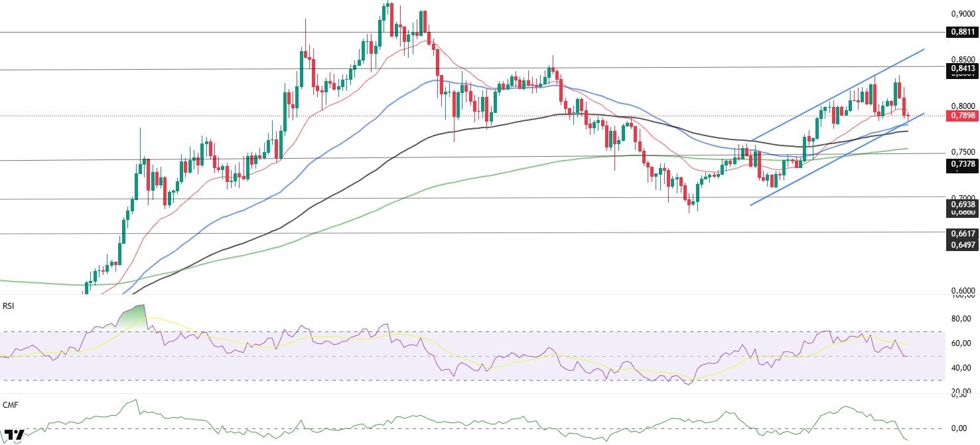980x445 pixels.
Task: Click the 0,6617 horizontal level price label
Action: [x=961, y=234]
